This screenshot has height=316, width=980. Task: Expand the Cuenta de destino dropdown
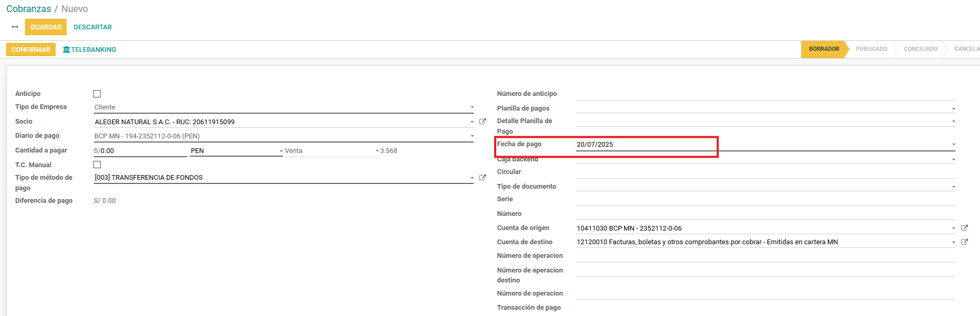pos(953,243)
